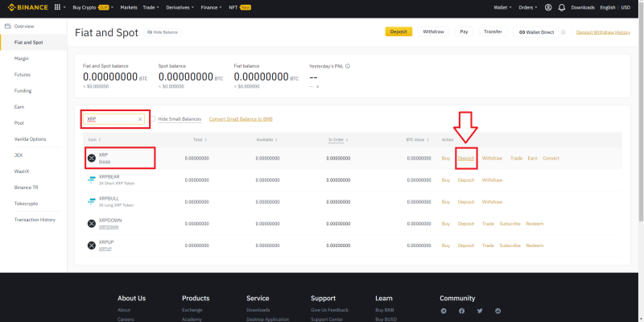Screen dimensions: 644x322
Task: Toggle Hide Balance button
Action: [x=162, y=32]
